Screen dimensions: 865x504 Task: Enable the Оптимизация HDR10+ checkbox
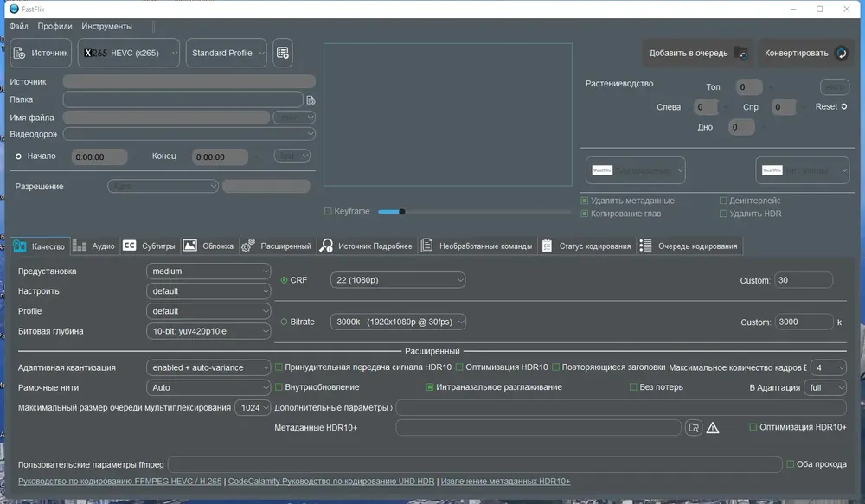click(753, 427)
